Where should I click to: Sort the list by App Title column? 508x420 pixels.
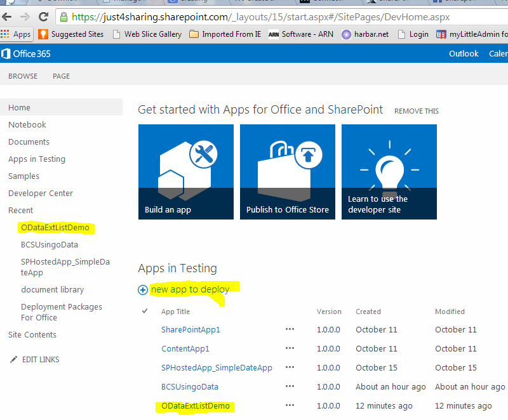[176, 312]
